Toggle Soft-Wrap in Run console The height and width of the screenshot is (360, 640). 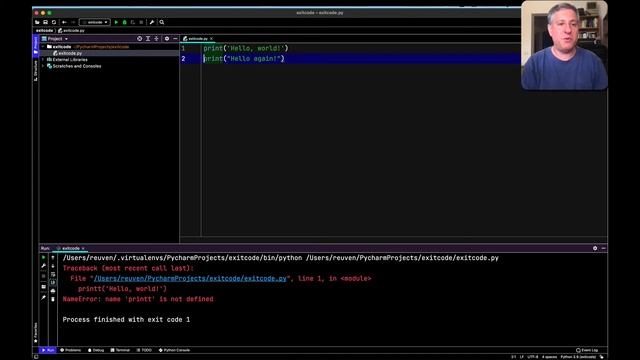(x=53, y=274)
